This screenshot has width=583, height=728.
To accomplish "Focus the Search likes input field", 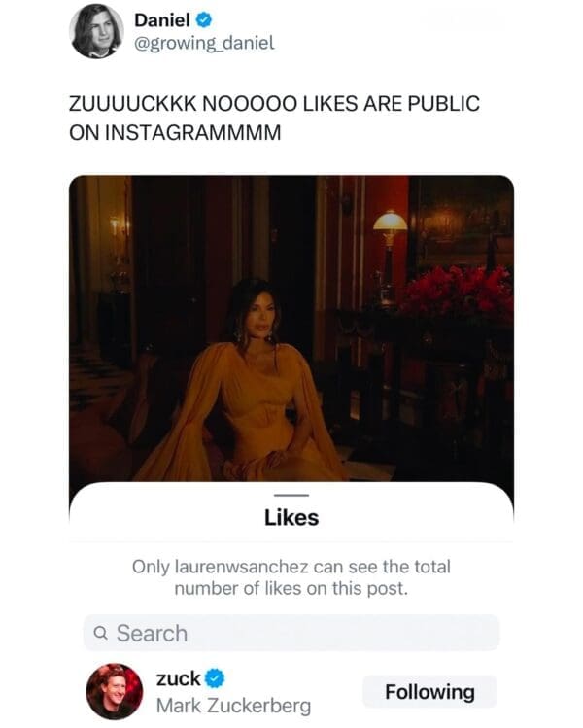I will pos(291,633).
